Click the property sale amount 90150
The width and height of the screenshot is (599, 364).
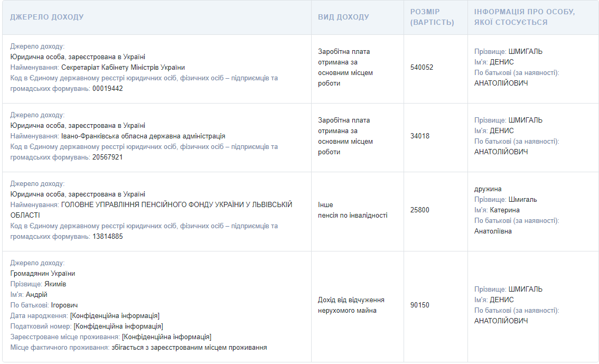(420, 305)
